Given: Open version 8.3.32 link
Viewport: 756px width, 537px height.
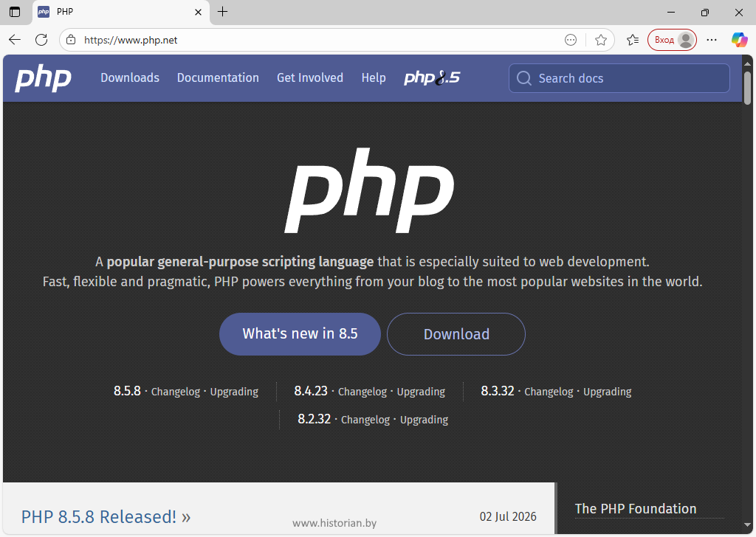Looking at the screenshot, I should tap(498, 391).
